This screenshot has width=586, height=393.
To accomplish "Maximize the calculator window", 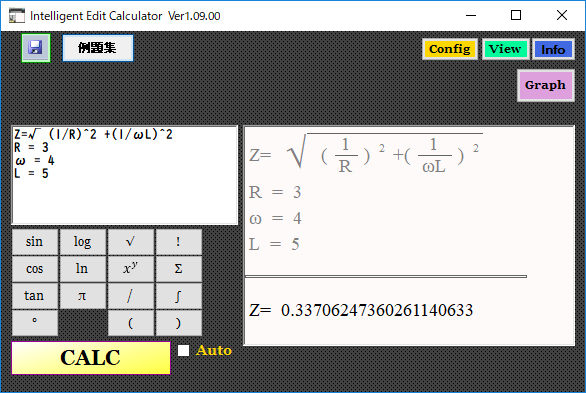I will click(x=516, y=15).
